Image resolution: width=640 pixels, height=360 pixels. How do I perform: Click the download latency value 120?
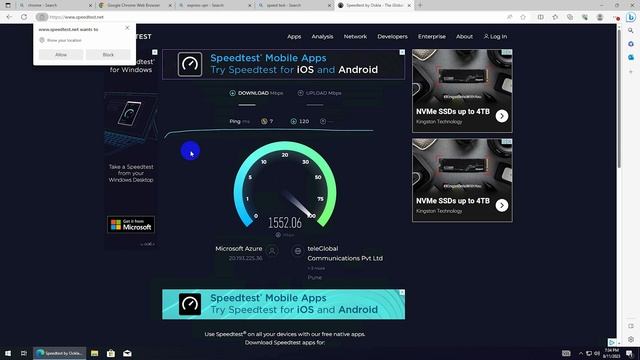coord(304,121)
